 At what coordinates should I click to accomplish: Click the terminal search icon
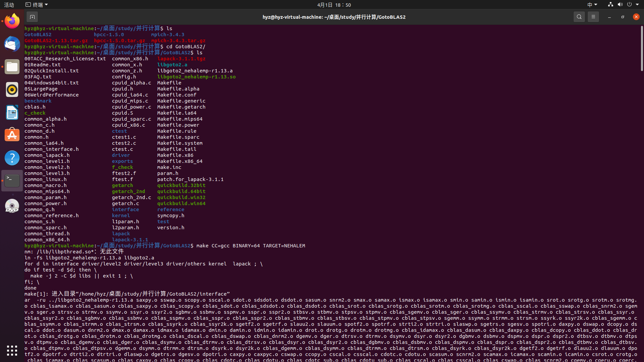coord(579,17)
